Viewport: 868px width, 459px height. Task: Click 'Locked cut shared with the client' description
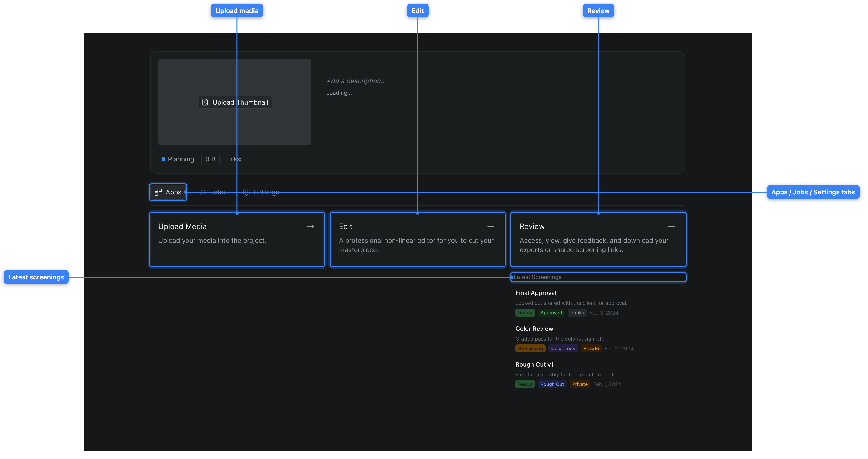point(571,303)
